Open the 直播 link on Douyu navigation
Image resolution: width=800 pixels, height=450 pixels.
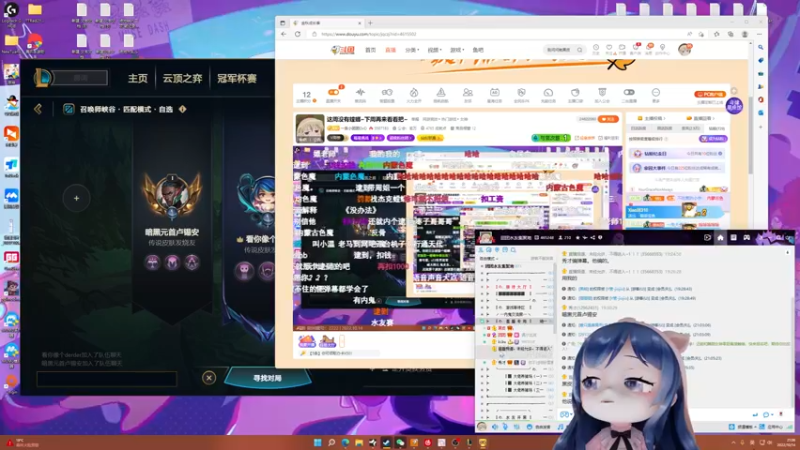[390, 50]
